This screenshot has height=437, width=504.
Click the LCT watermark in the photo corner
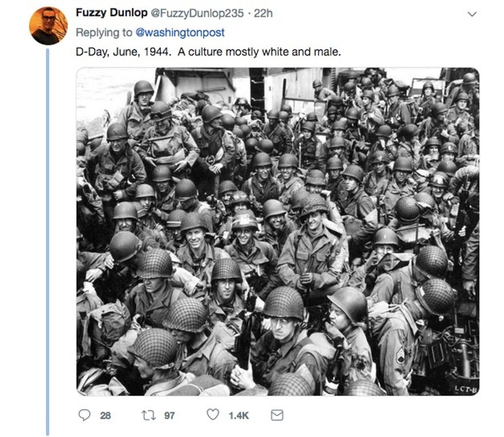[464, 389]
